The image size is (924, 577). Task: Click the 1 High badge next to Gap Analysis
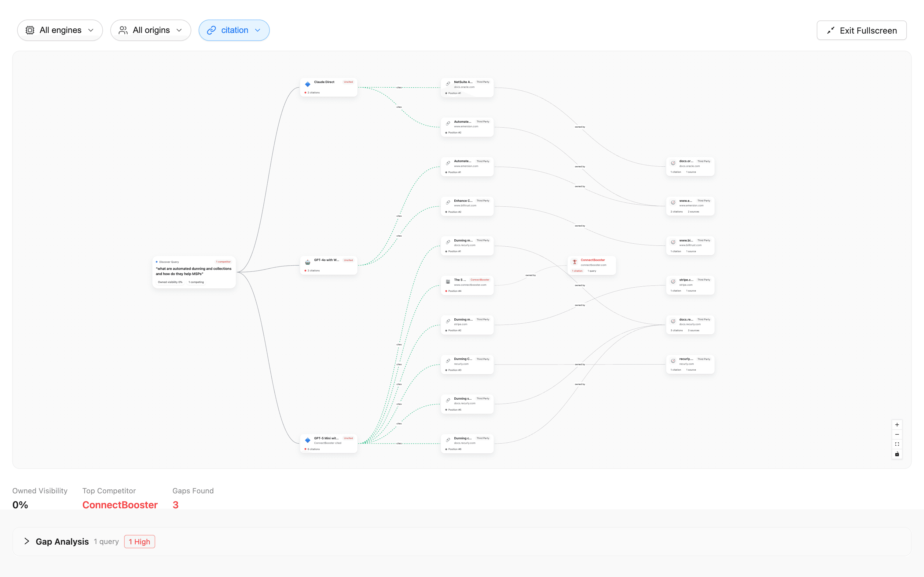pyautogui.click(x=139, y=541)
